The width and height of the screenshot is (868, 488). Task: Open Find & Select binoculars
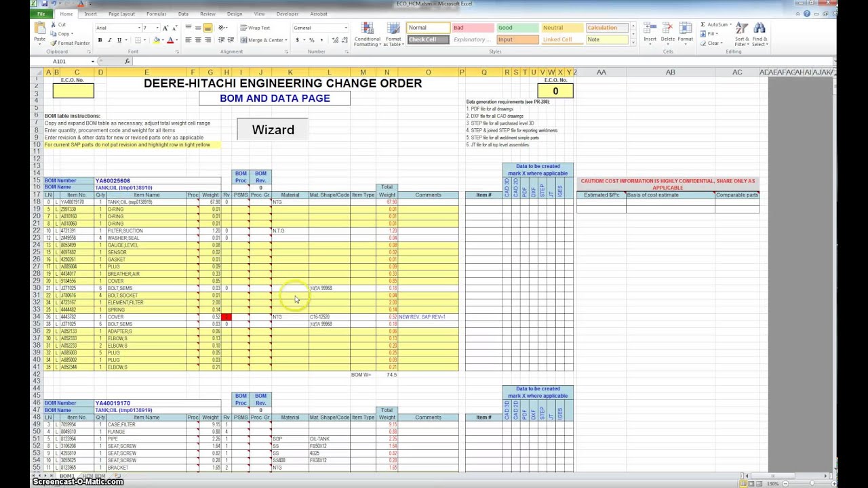[x=759, y=35]
